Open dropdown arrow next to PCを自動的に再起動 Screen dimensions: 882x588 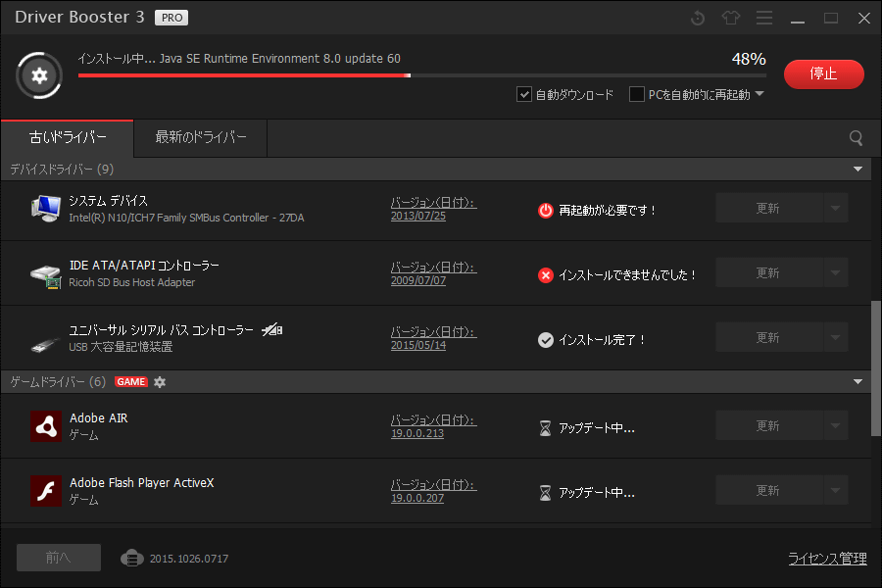click(x=759, y=94)
